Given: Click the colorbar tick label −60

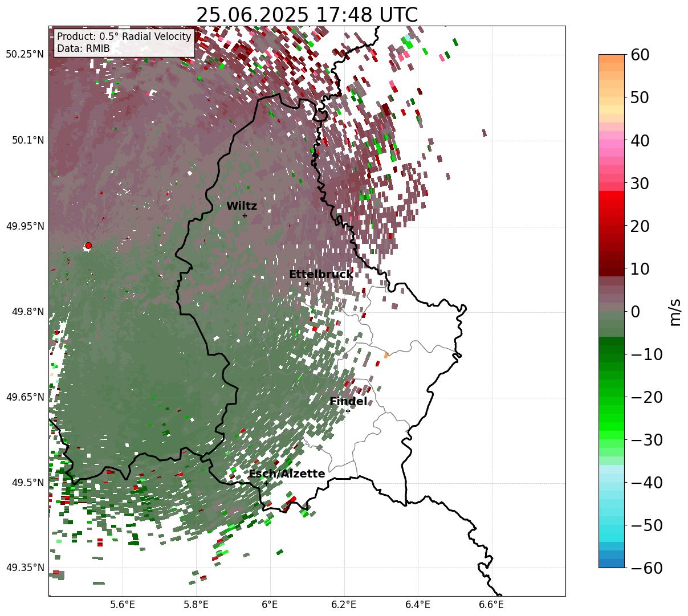Looking at the screenshot, I should coord(646,568).
